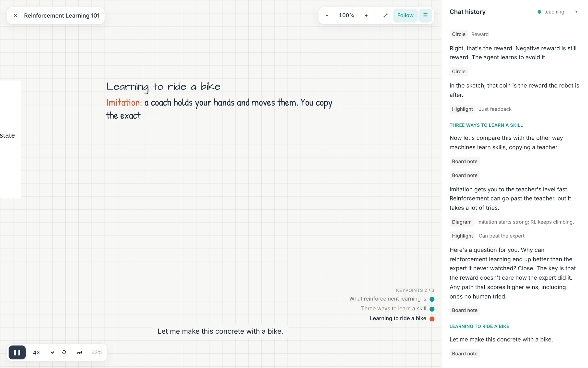The width and height of the screenshot is (588, 368).
Task: Pause the lesson playback
Action: pyautogui.click(x=17, y=352)
